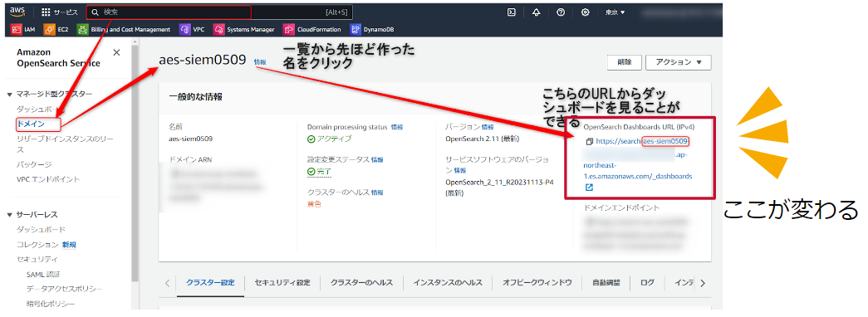Collapse the マネージド型クラスター section

[10, 95]
